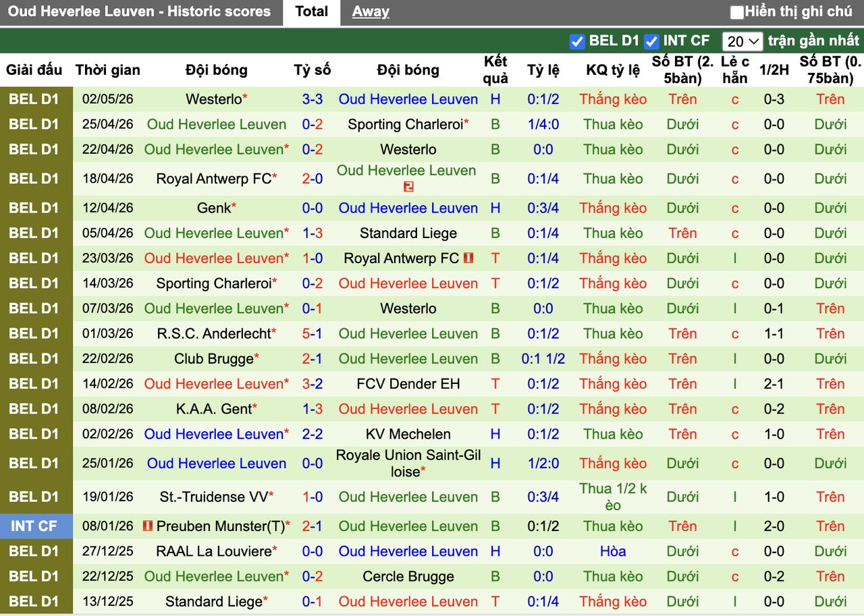The width and height of the screenshot is (864, 616).
Task: Open FCV Dender EH team link
Action: (408, 384)
